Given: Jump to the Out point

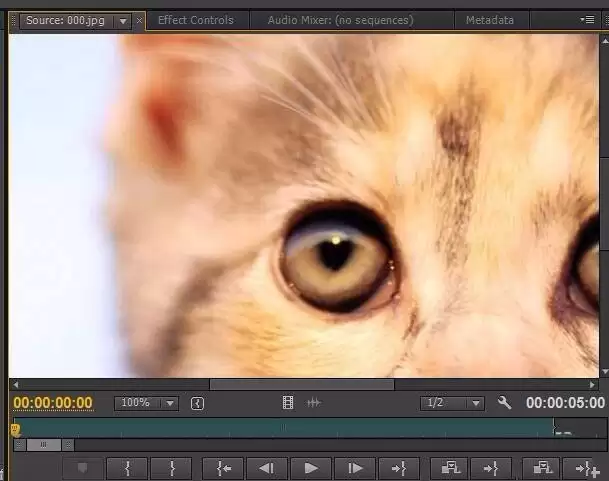Looking at the screenshot, I should 399,468.
